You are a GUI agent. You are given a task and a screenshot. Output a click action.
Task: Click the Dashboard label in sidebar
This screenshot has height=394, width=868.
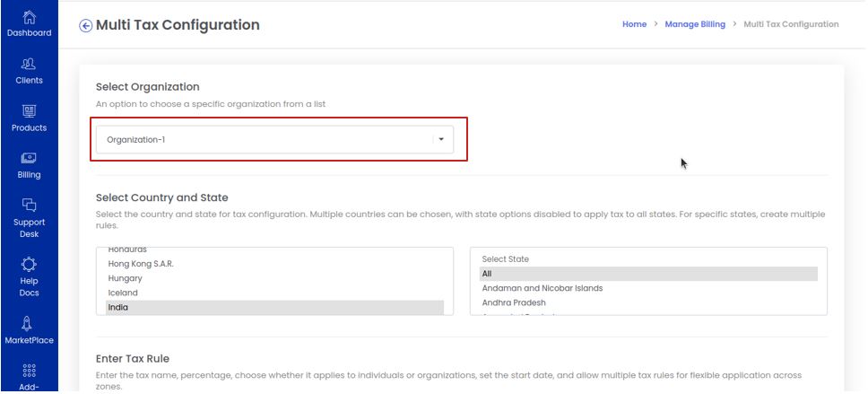[29, 32]
